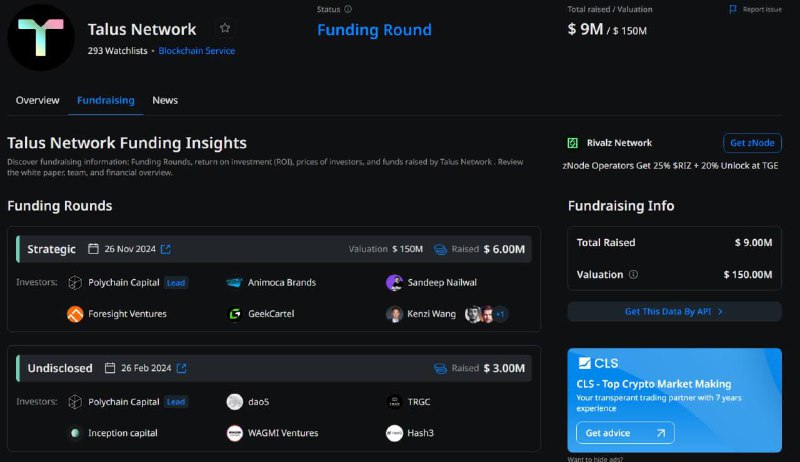Click the WAGMI Ventures logo

tap(235, 433)
